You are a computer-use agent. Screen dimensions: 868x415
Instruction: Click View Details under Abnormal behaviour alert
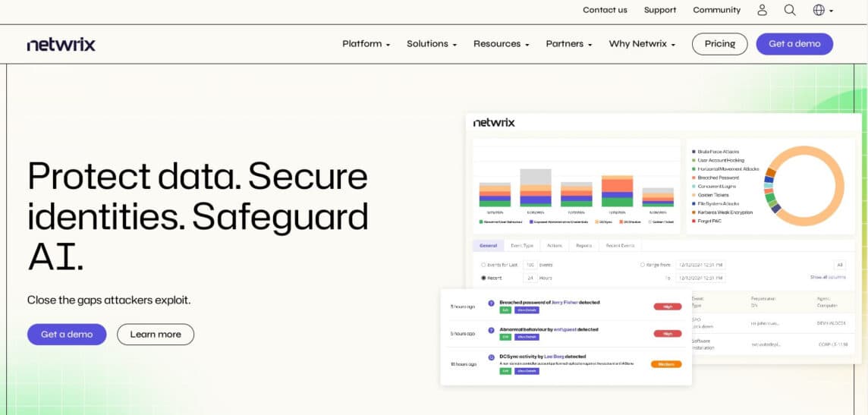click(x=527, y=337)
